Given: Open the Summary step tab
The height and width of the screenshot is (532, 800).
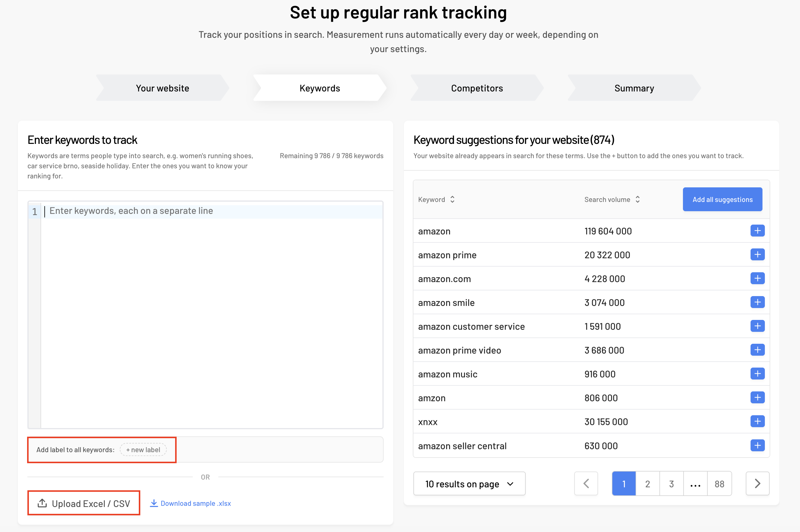Looking at the screenshot, I should point(634,88).
